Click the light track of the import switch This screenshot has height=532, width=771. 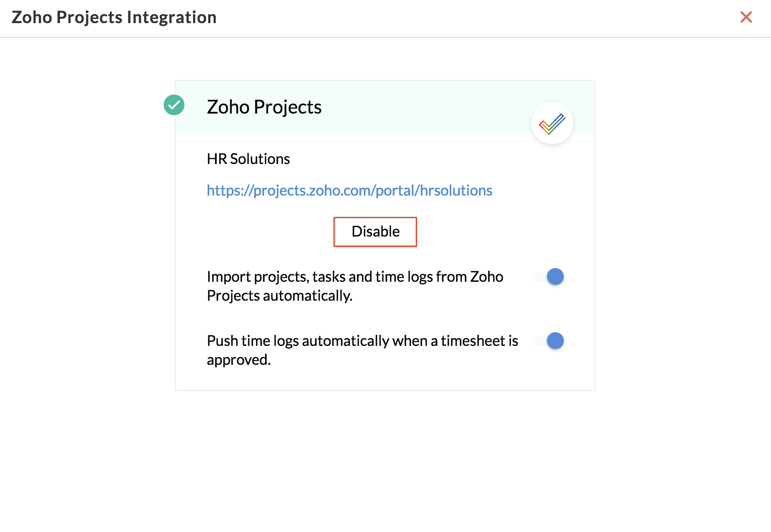(x=539, y=277)
